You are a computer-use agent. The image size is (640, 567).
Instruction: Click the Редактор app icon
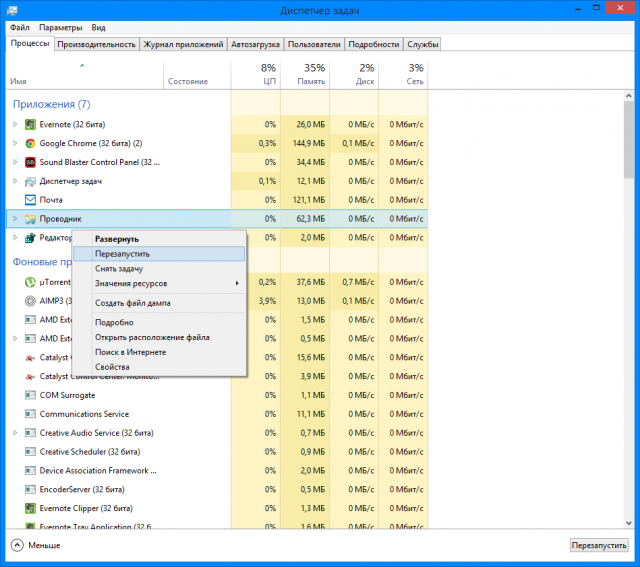(30, 238)
